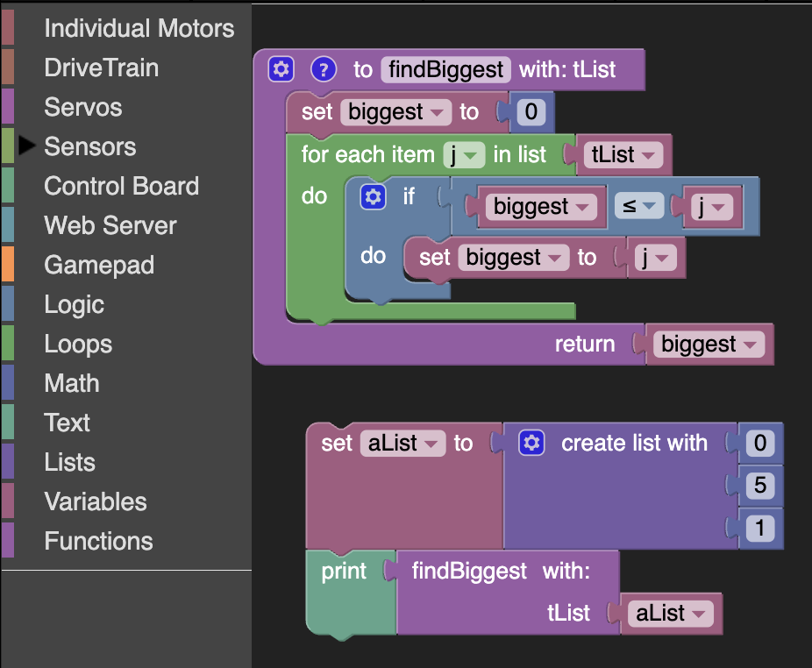The image size is (812, 668).
Task: Edit the 0 number in create list
Action: click(x=759, y=444)
